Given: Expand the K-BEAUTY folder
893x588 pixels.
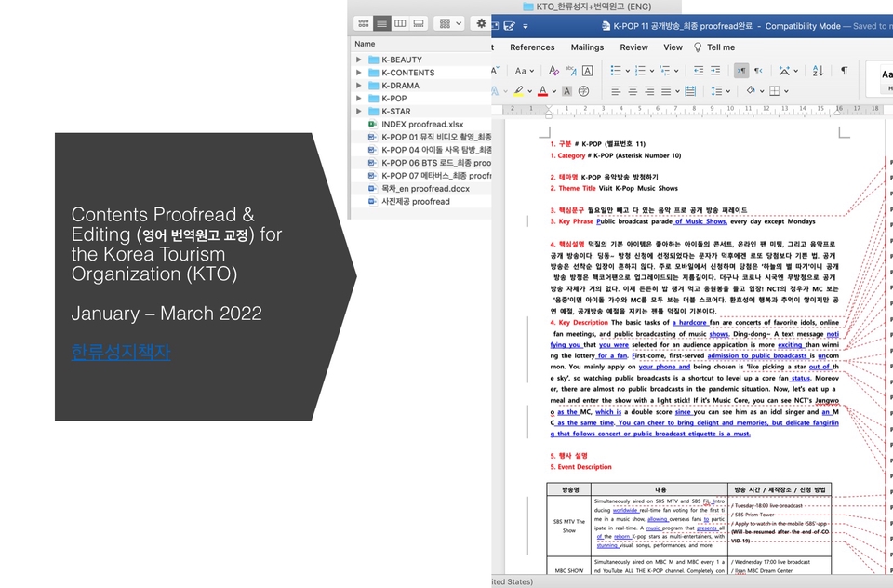Looking at the screenshot, I should [x=360, y=60].
